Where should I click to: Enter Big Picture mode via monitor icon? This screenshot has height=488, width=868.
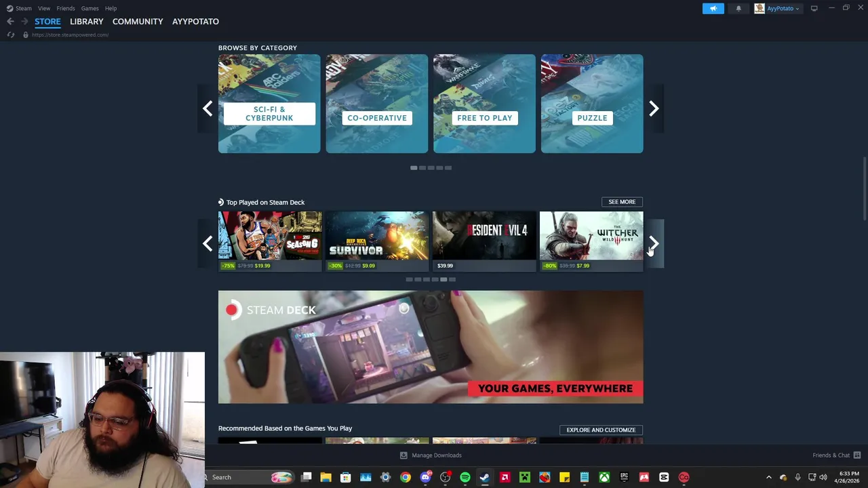[x=814, y=8]
